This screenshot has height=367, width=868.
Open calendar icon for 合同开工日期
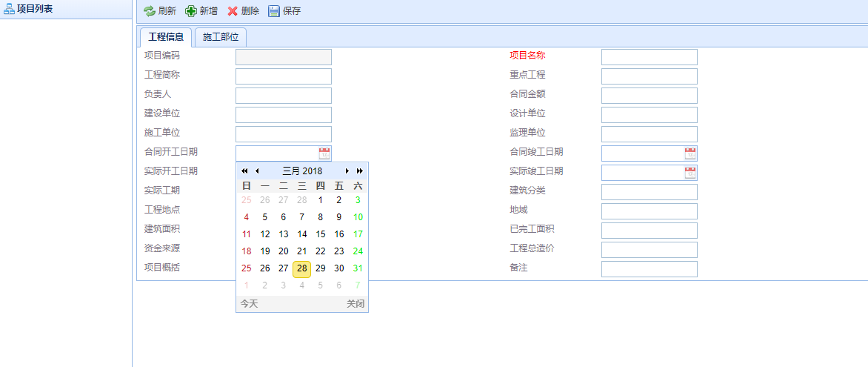(324, 153)
